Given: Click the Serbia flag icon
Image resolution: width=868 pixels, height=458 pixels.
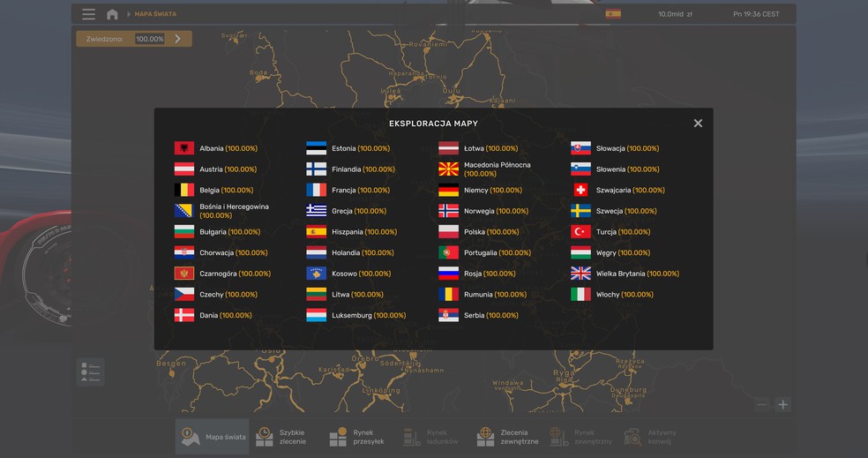Looking at the screenshot, I should pos(448,315).
